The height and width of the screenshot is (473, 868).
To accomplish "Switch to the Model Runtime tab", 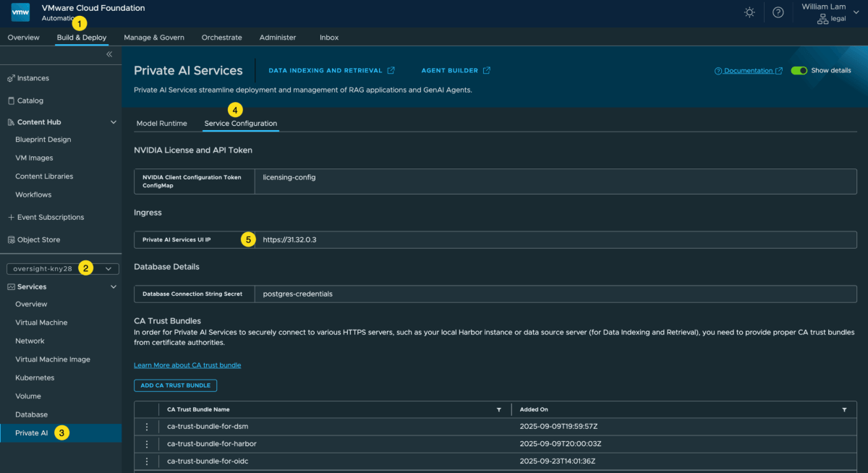I will 161,124.
